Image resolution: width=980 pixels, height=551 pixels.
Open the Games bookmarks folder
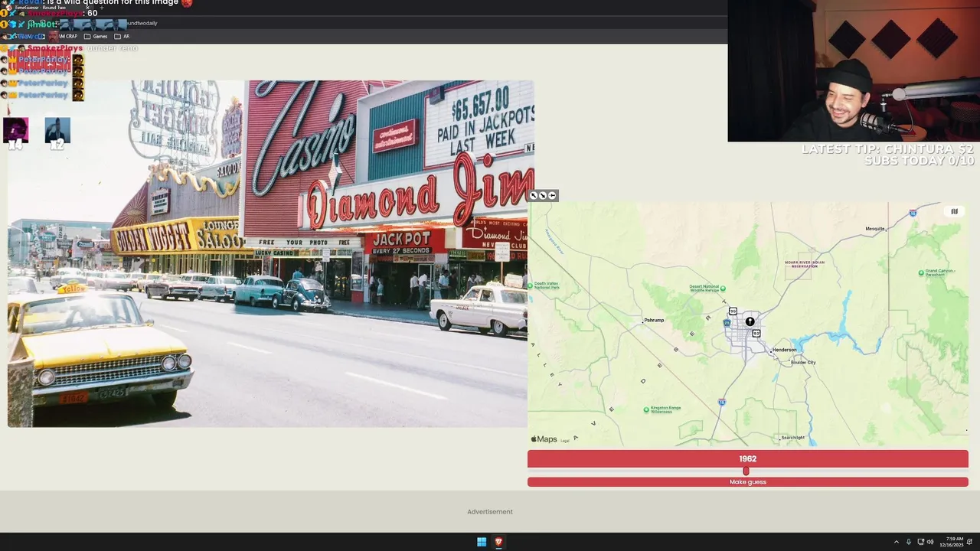96,36
